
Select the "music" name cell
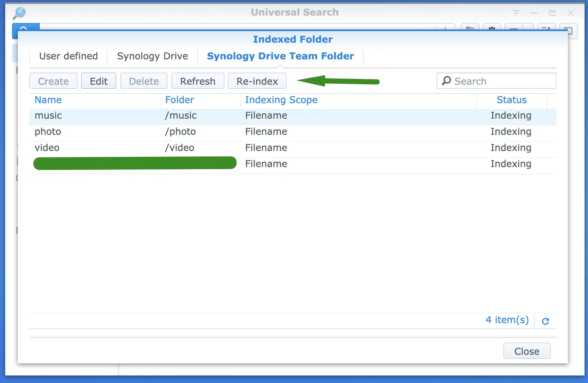[48, 115]
